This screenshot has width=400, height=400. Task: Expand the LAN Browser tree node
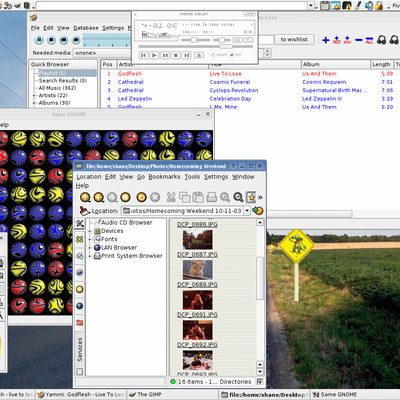(x=90, y=248)
